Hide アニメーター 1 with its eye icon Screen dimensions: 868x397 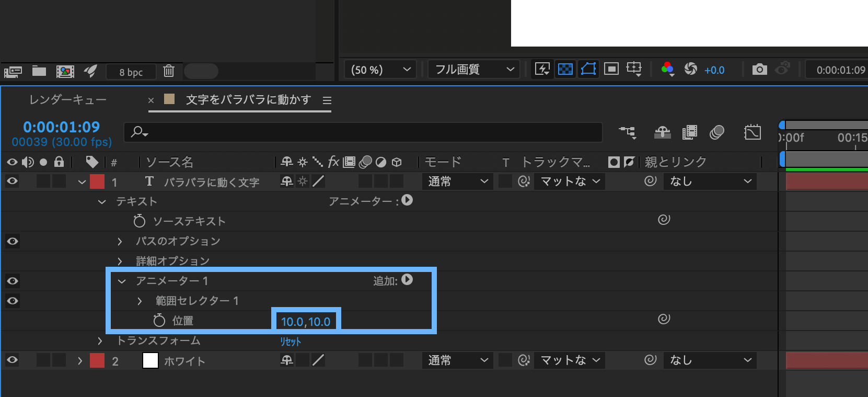pos(13,281)
